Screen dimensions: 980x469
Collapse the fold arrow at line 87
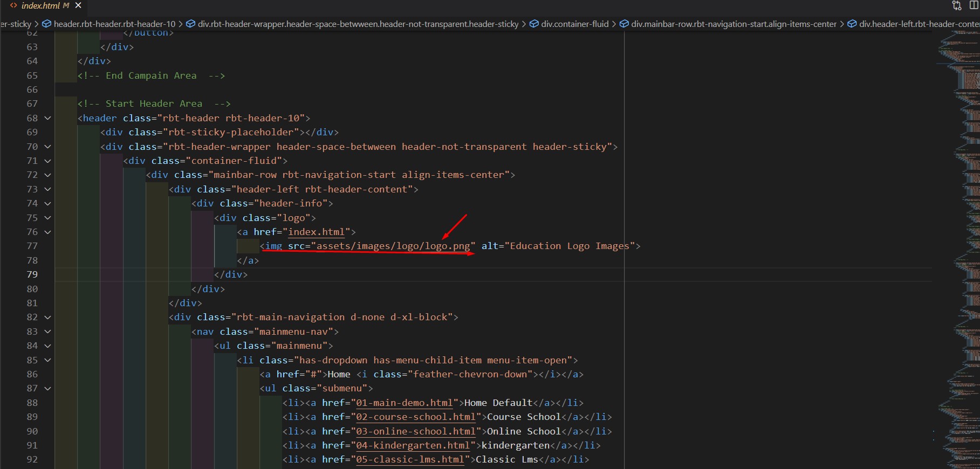(47, 388)
